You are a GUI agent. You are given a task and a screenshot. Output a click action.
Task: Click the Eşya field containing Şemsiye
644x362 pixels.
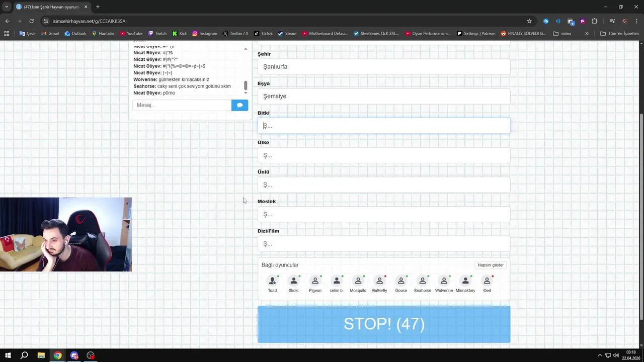pyautogui.click(x=384, y=96)
